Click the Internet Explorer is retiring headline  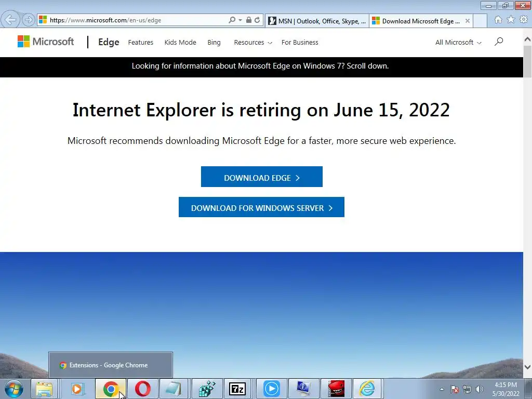point(261,110)
